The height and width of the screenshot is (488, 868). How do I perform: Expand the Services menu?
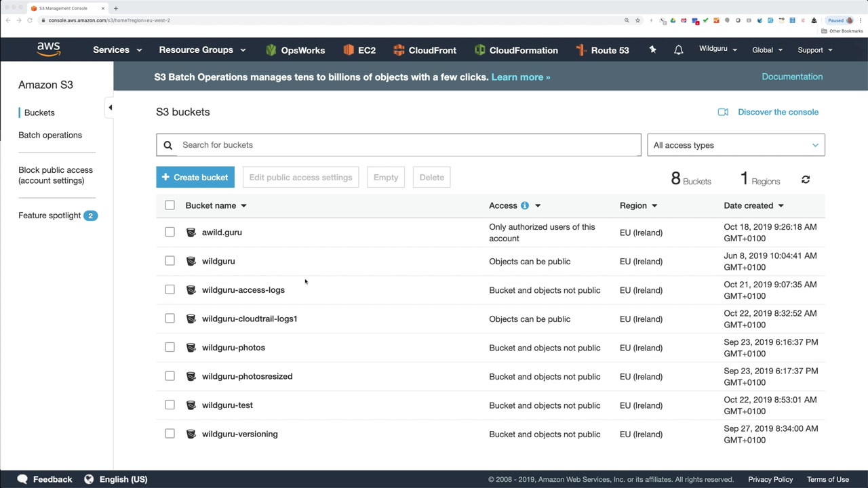pos(117,50)
